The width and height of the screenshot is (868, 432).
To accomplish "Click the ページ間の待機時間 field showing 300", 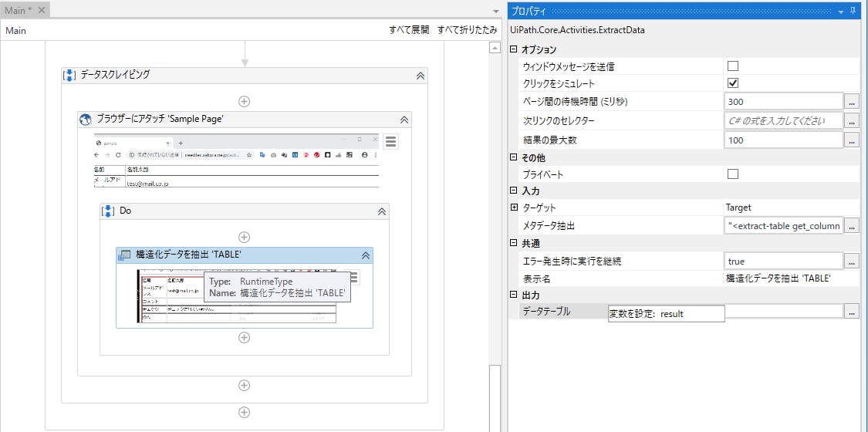I will [783, 102].
